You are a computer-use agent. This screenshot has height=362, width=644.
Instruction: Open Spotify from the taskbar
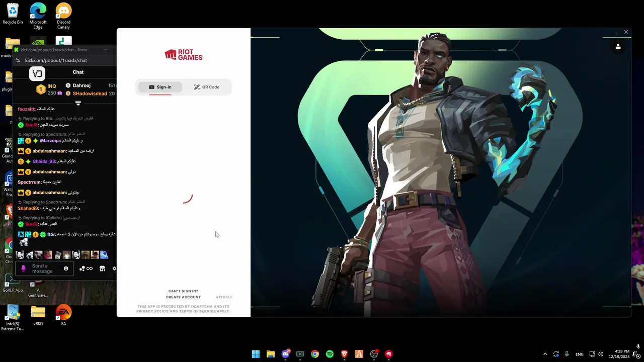tap(330, 354)
